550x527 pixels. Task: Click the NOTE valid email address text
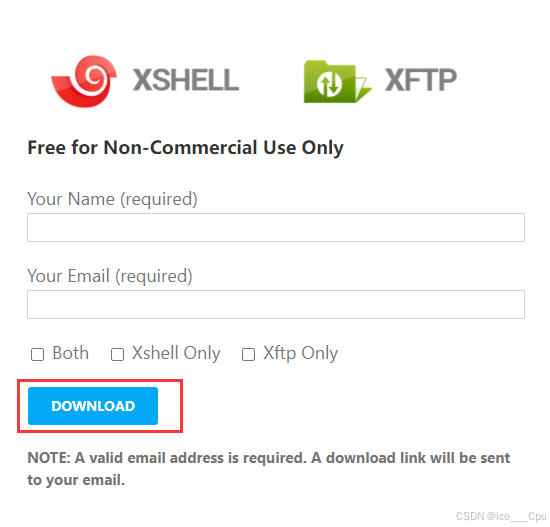(269, 469)
